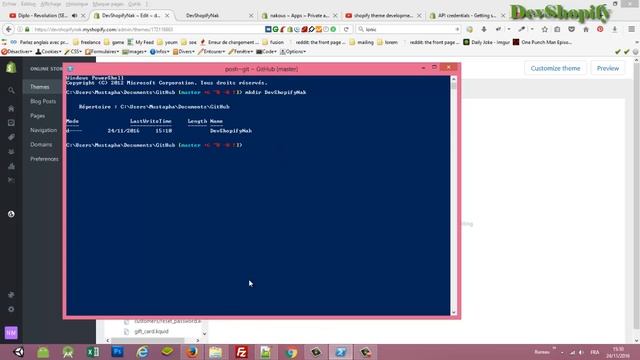Open the Discounts icon in Shopify sidebar
Image resolution: width=640 pixels, height=360 pixels.
pos(11,180)
